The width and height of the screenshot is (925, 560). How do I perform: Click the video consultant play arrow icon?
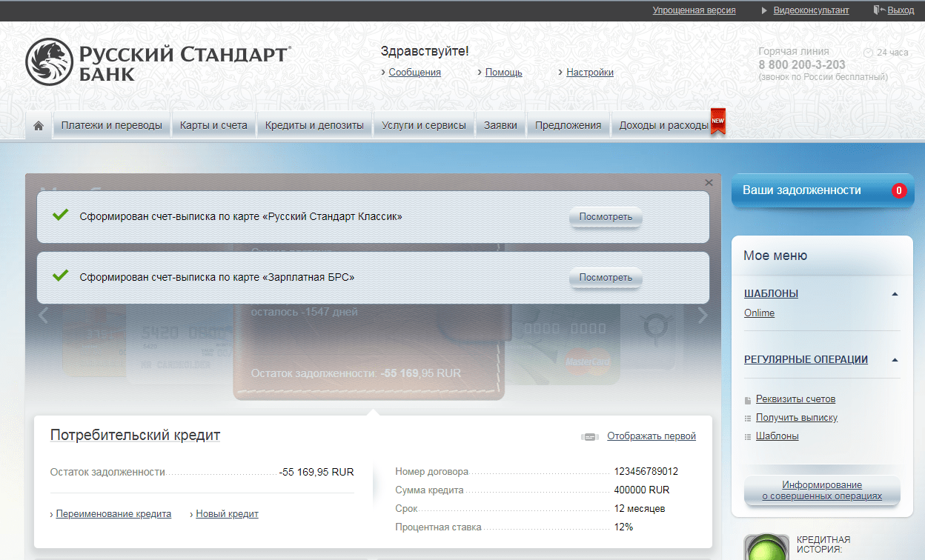pyautogui.click(x=765, y=10)
